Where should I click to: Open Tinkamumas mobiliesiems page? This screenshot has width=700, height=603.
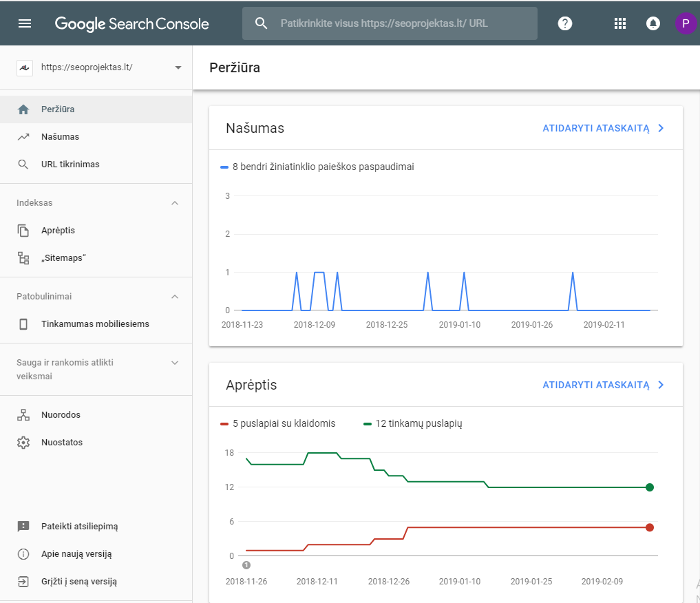(x=96, y=324)
